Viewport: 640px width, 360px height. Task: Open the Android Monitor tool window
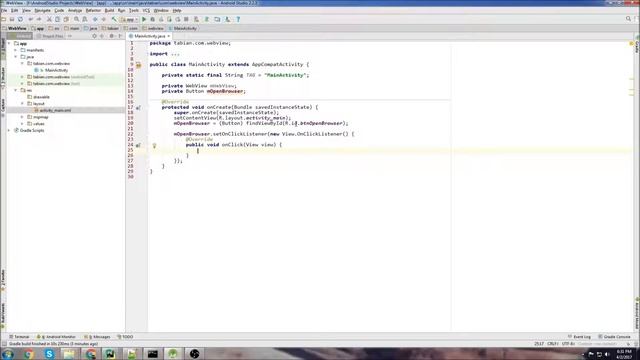tap(57, 337)
